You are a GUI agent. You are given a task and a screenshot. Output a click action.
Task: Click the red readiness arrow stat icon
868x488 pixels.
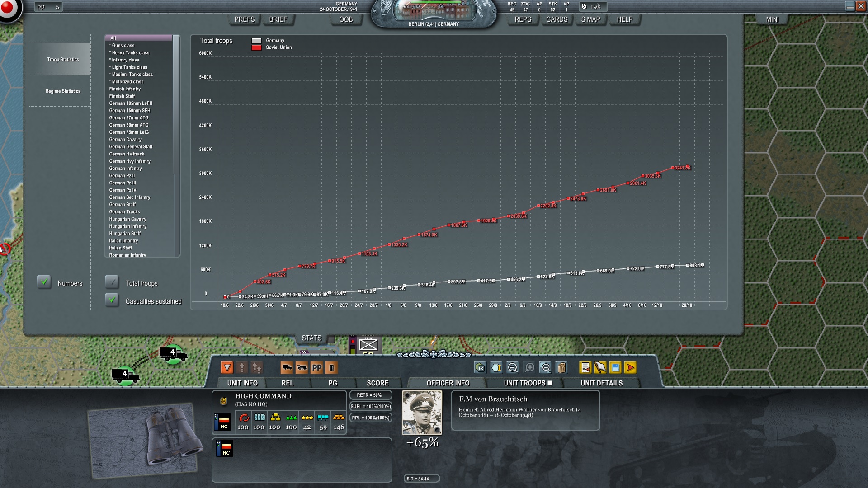[243, 418]
